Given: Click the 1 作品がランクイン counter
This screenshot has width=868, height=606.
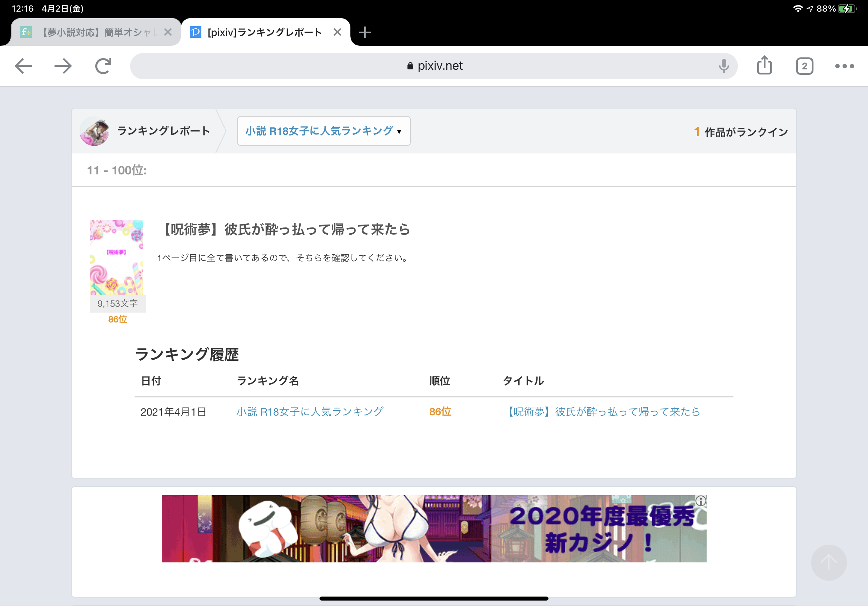Looking at the screenshot, I should (x=740, y=132).
